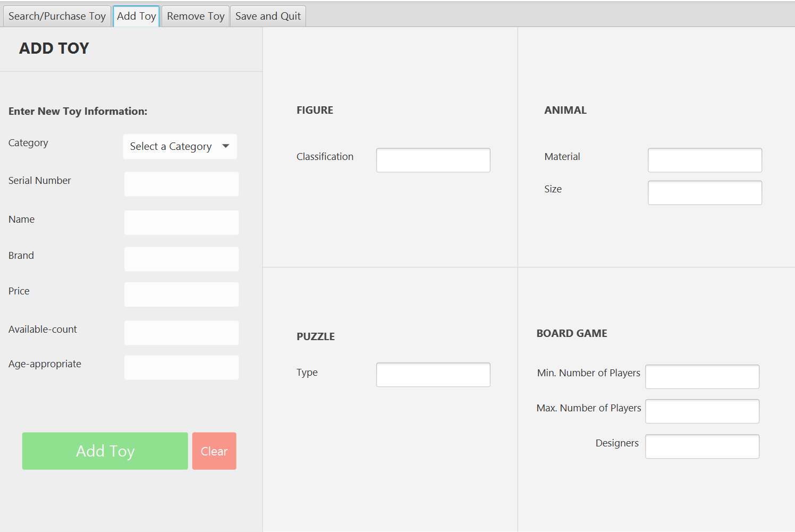Click the Price input box

tap(182, 294)
